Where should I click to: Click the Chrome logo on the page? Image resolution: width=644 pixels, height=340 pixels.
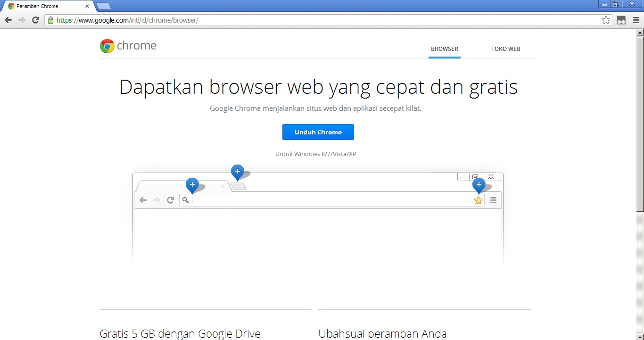tap(128, 46)
